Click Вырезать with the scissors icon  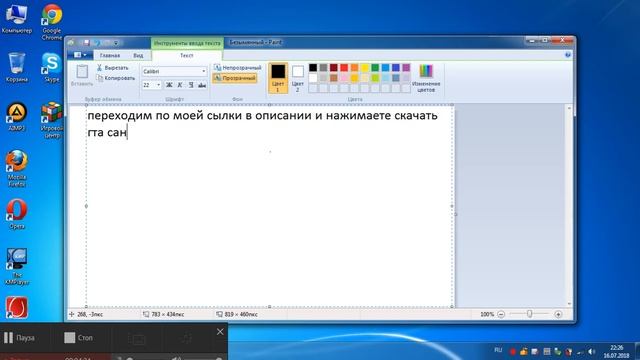pyautogui.click(x=113, y=68)
